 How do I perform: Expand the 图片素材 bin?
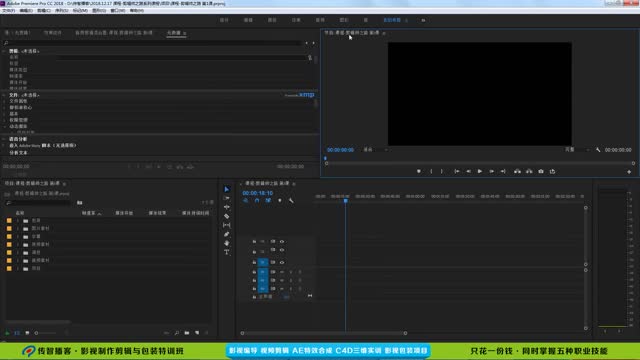[18, 229]
